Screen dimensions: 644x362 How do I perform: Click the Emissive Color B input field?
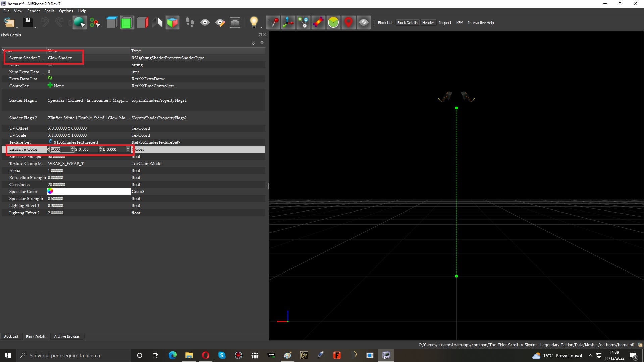[x=116, y=149]
